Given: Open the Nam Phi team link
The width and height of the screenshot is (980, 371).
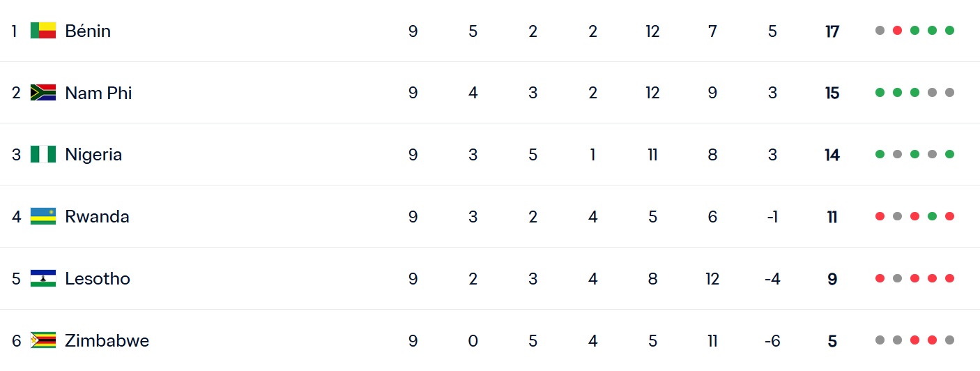Looking at the screenshot, I should click(x=98, y=93).
